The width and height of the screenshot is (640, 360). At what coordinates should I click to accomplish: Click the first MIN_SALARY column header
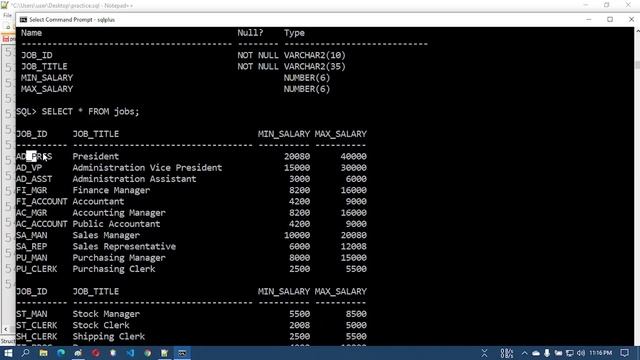click(284, 134)
